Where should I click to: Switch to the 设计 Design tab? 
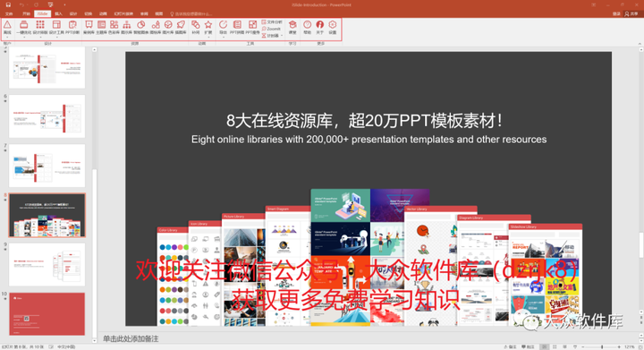coord(73,14)
